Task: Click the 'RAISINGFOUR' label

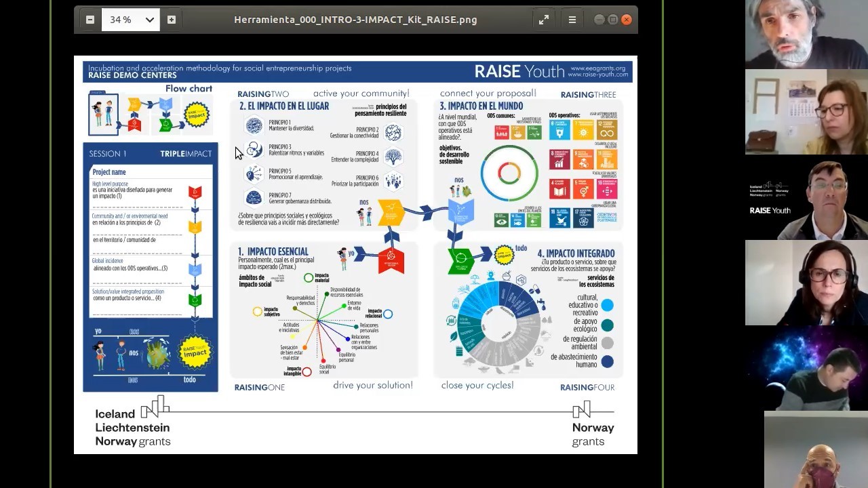Action: click(587, 387)
